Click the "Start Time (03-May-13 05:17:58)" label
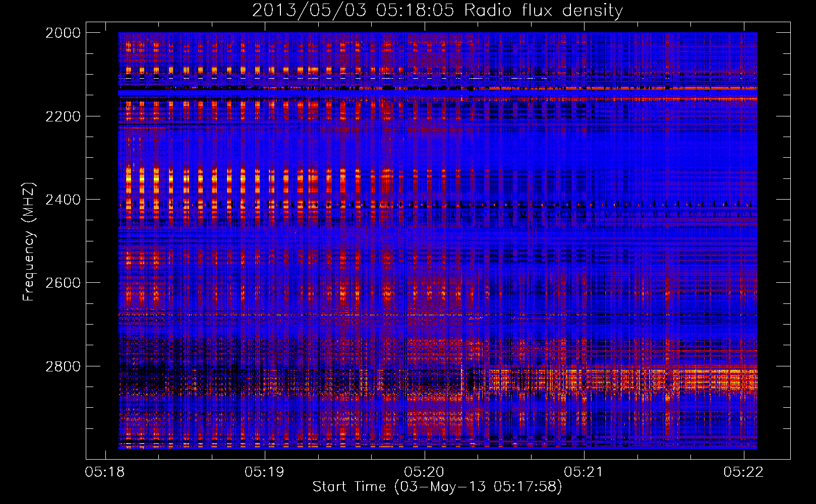816x504 pixels. point(437,487)
